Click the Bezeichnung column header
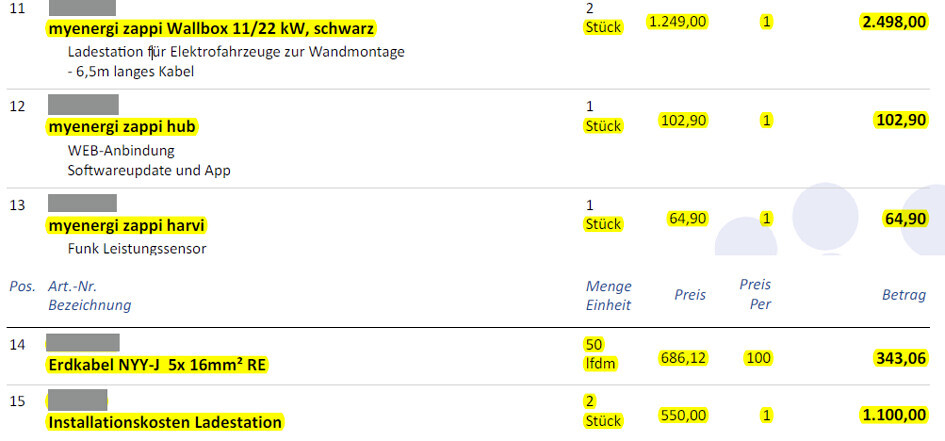Viewport: 945px width, 441px height. (x=90, y=305)
